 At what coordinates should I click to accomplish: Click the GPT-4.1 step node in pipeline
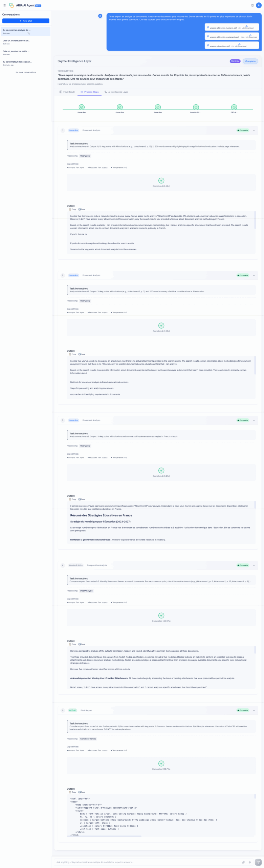(x=234, y=107)
